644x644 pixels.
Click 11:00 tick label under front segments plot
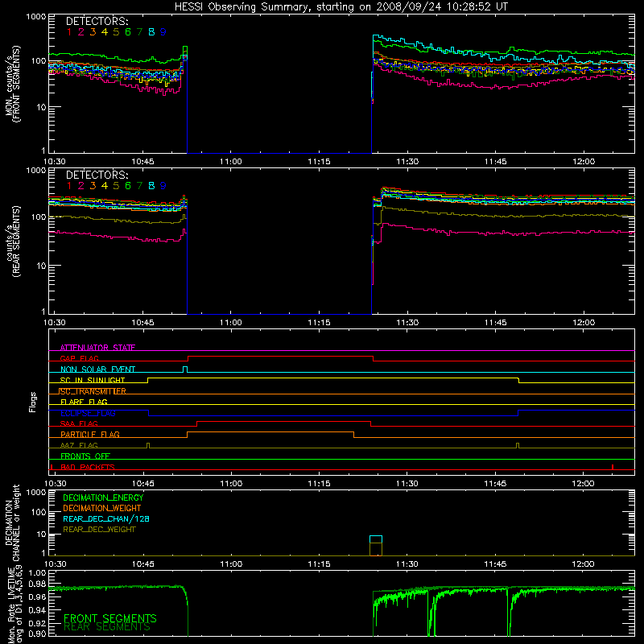pos(231,162)
